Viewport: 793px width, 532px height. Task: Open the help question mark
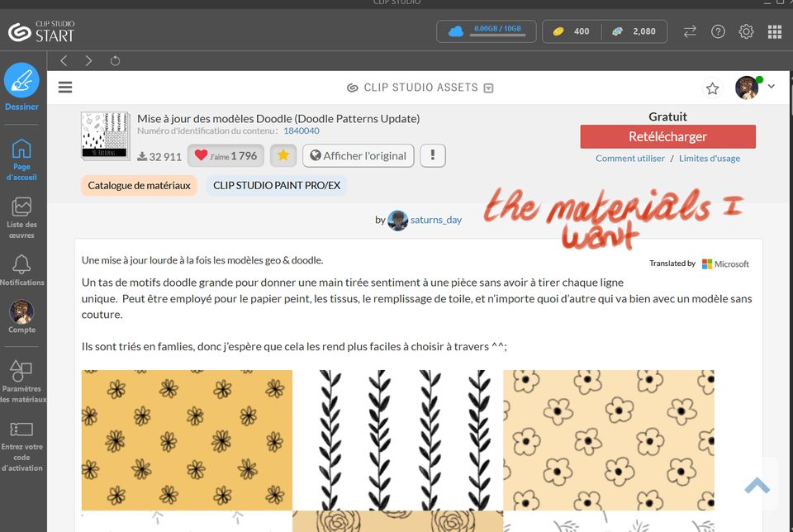718,31
